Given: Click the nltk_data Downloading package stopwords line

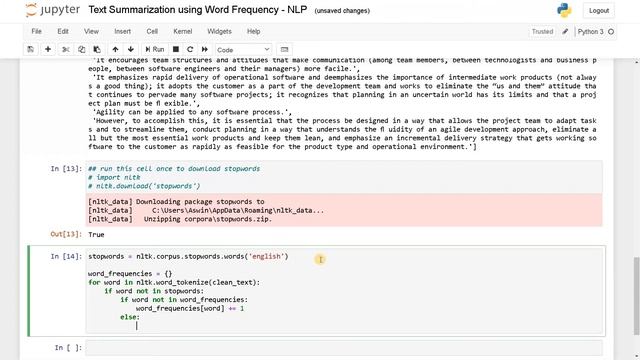Looking at the screenshot, I should [x=176, y=202].
